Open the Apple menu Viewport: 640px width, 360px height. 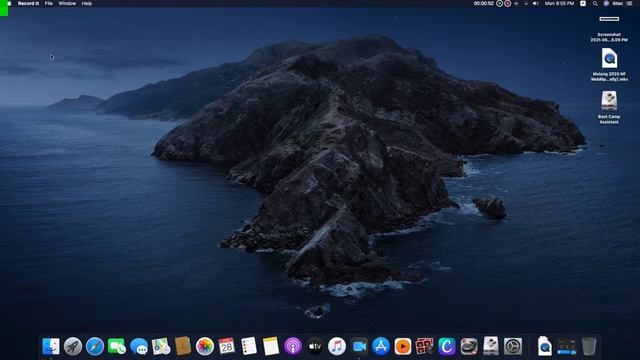tap(9, 3)
